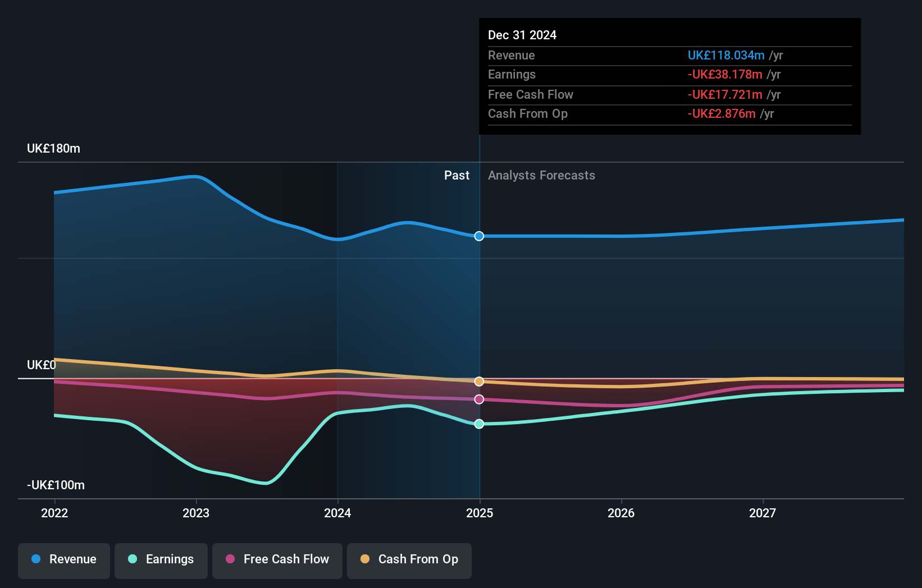Select the 2023 axis label

195,513
